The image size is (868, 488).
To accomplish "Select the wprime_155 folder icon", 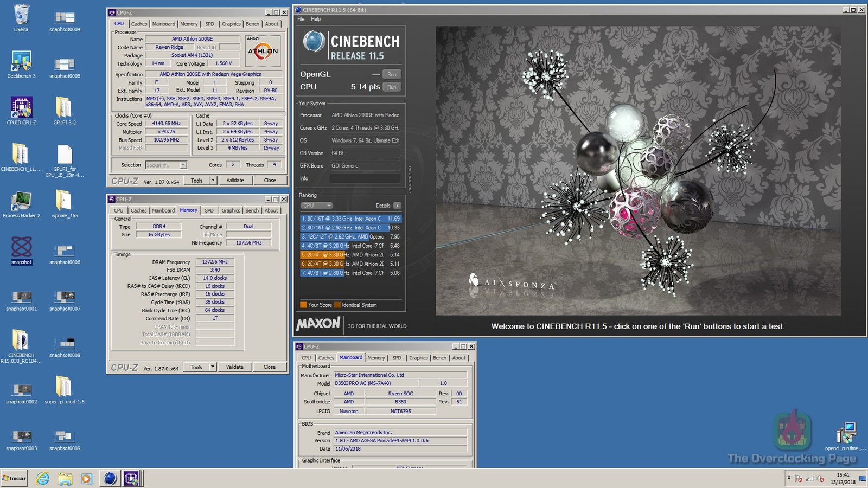I will click(64, 201).
